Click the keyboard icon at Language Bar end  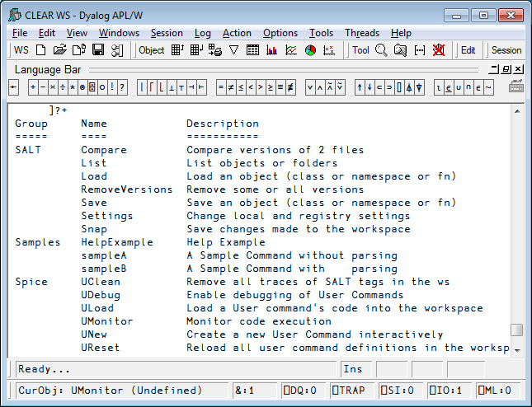(x=516, y=87)
